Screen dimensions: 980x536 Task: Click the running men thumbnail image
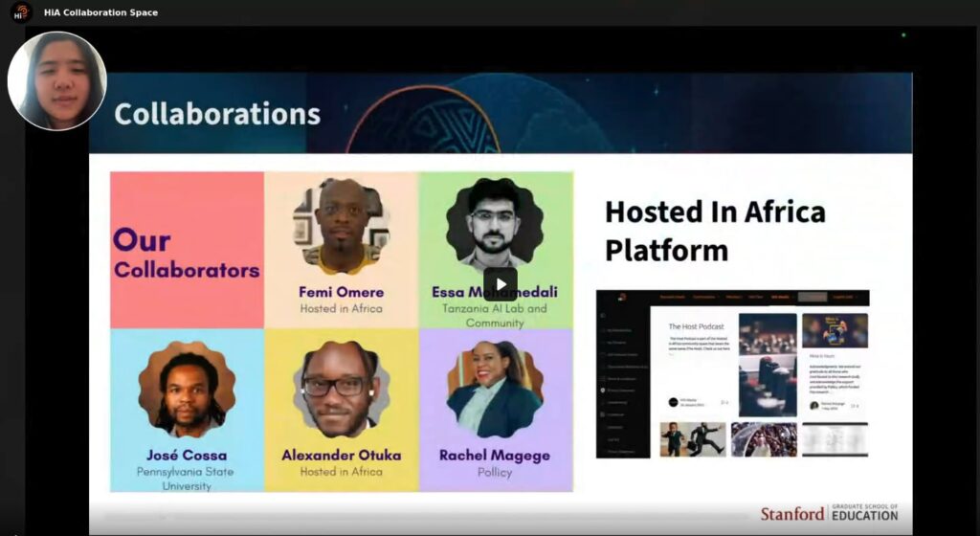coord(692,439)
